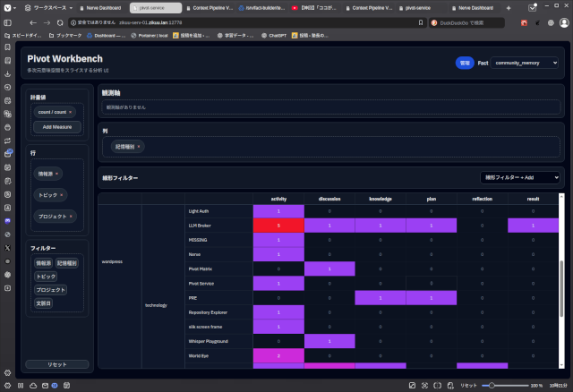Image resolution: width=573 pixels, height=392 pixels.
Task: Reset zoom with status bar リセット
Action: pyautogui.click(x=468, y=386)
